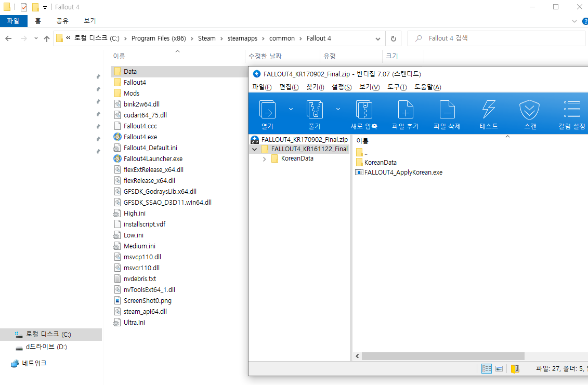The height and width of the screenshot is (385, 588).
Task: Select ScreenShot0.png file
Action: pos(147,301)
